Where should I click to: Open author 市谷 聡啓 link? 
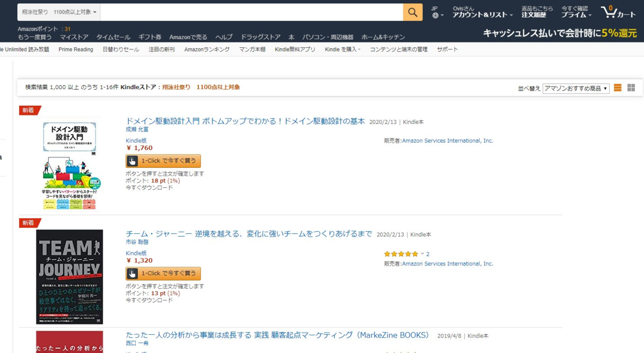click(x=137, y=242)
